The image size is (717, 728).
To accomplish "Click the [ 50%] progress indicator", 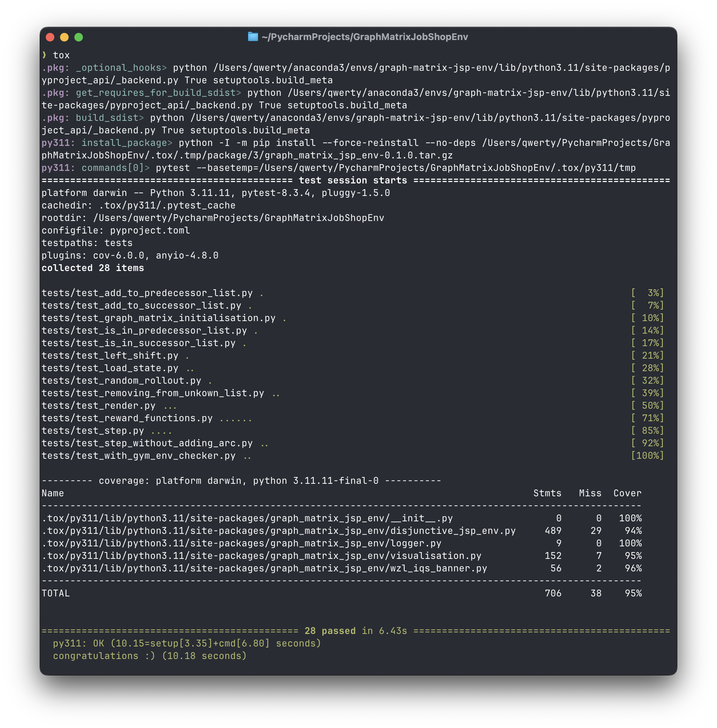I will tap(647, 405).
